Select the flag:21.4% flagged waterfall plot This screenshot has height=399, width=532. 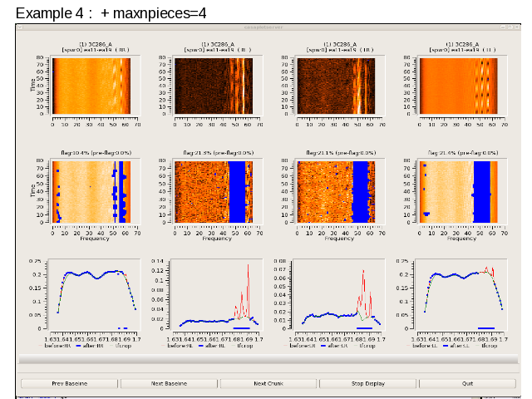tap(458, 192)
